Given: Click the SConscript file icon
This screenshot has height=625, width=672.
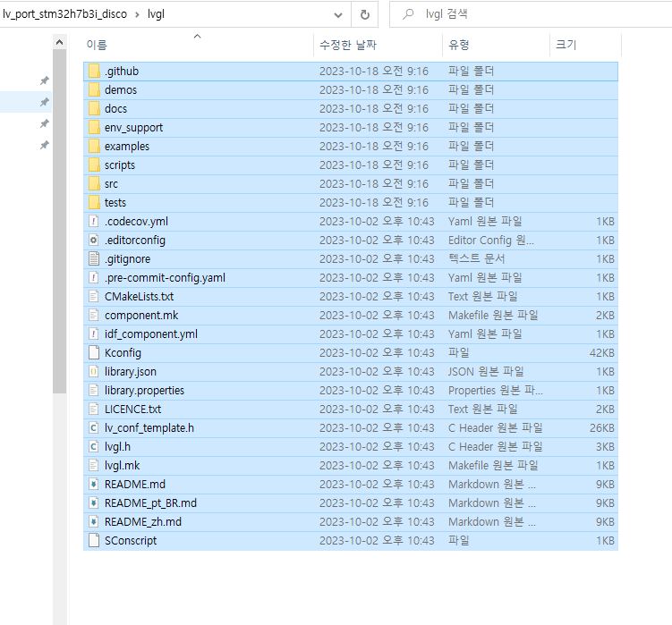Looking at the screenshot, I should coord(94,541).
